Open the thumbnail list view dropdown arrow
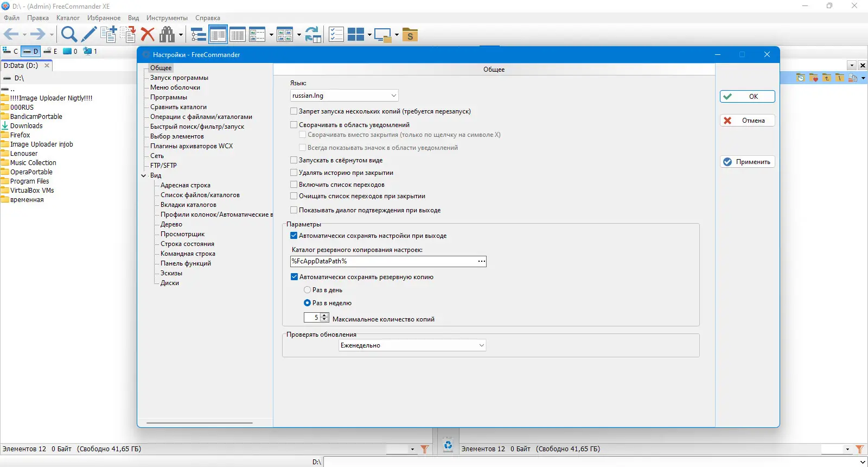Screen dimensions: 868x467 click(271, 35)
